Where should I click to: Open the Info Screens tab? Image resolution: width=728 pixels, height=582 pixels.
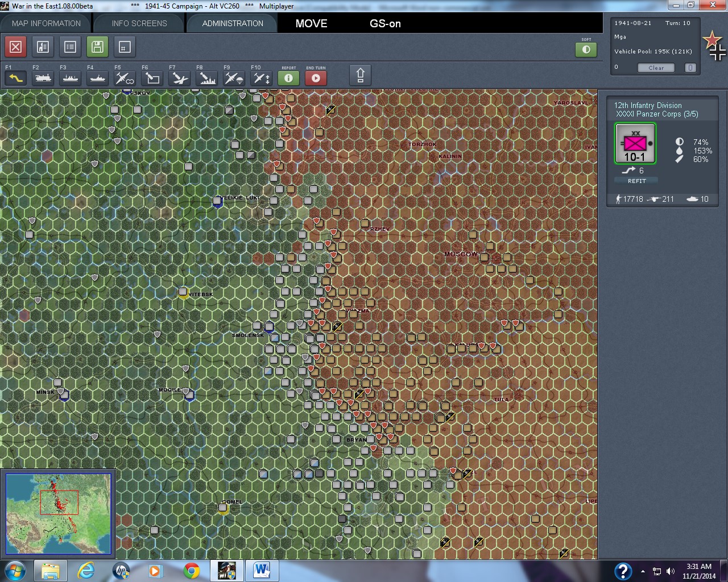139,23
